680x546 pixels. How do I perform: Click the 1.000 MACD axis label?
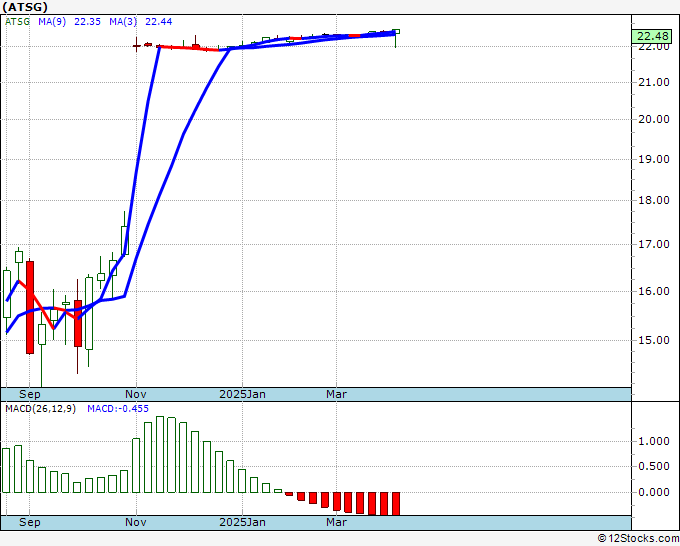[654, 441]
